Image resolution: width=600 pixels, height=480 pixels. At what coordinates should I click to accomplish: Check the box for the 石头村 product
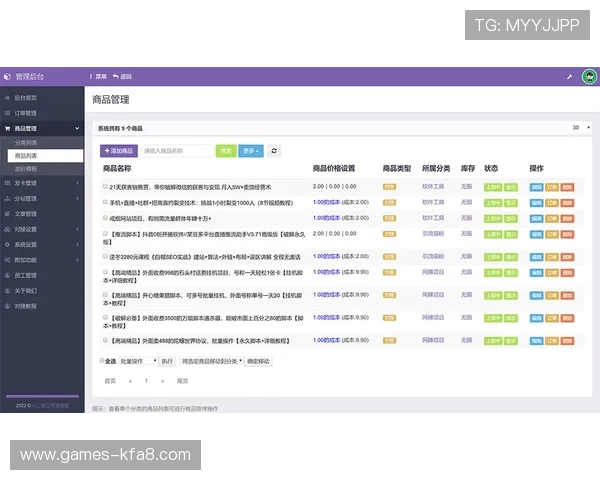(105, 272)
